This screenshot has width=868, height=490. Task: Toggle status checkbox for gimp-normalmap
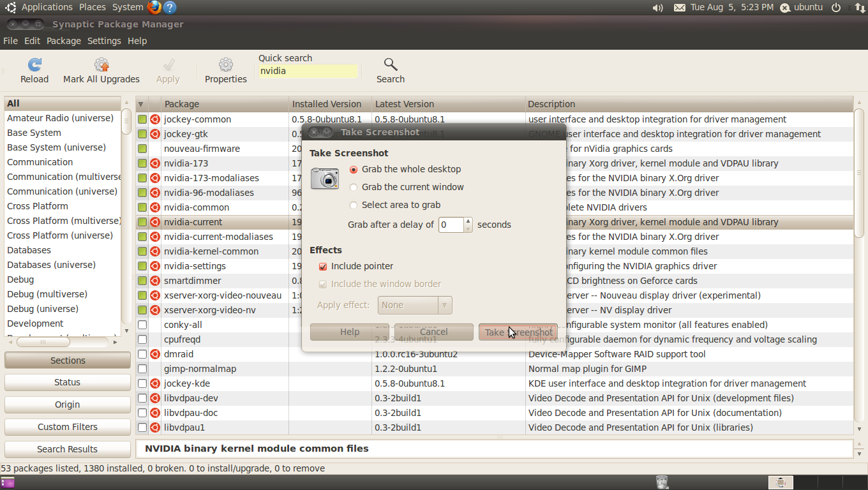pyautogui.click(x=142, y=369)
